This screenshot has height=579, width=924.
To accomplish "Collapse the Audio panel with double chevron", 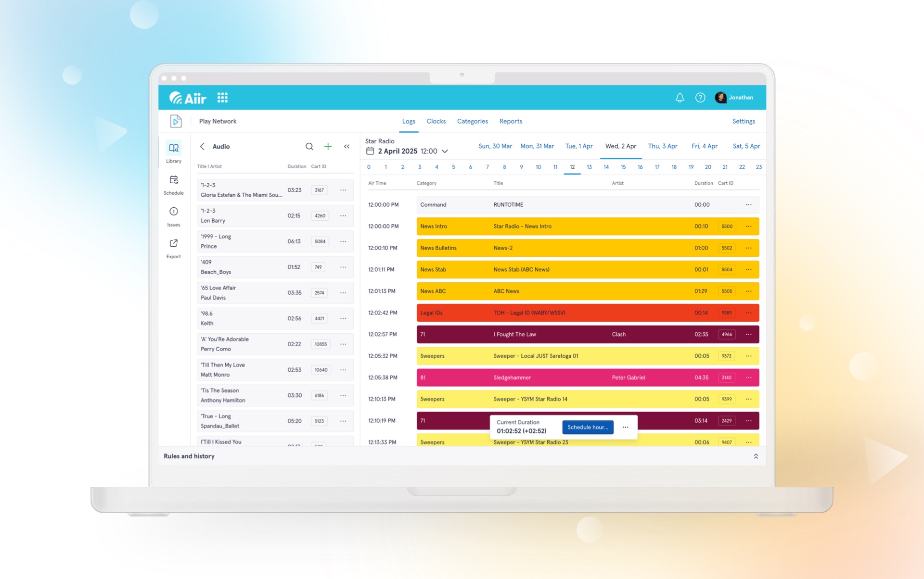I will (347, 146).
